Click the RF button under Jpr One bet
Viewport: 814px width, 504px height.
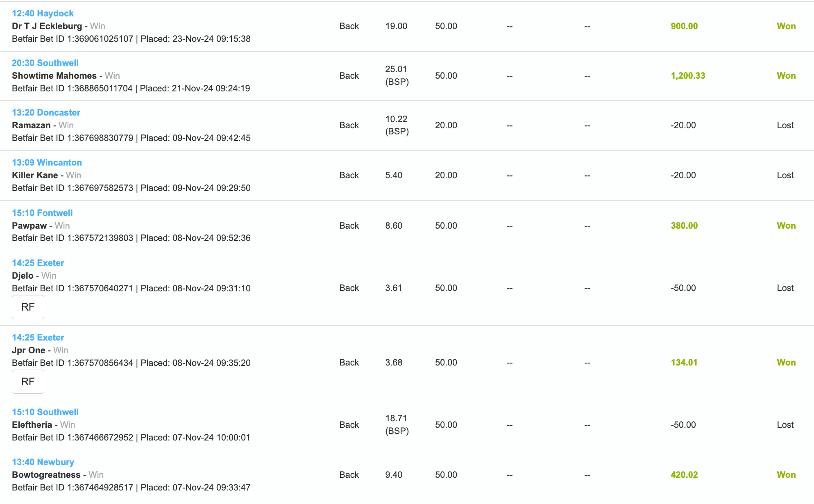click(28, 381)
